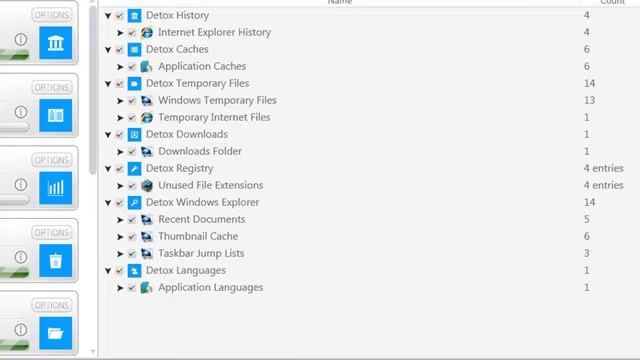This screenshot has width=640, height=360.
Task: Click the Downloads Folder icon
Action: coord(147,151)
